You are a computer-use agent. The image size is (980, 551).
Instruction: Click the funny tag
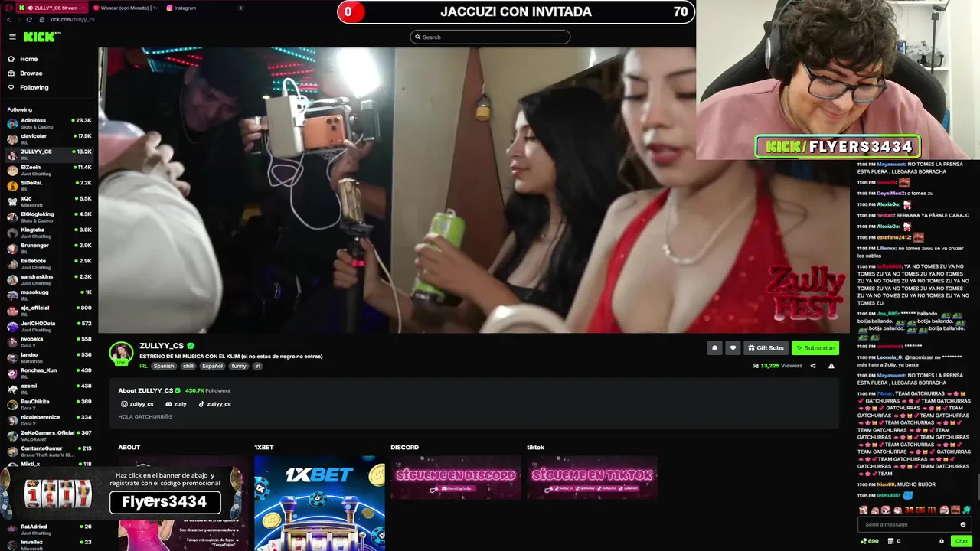click(239, 366)
